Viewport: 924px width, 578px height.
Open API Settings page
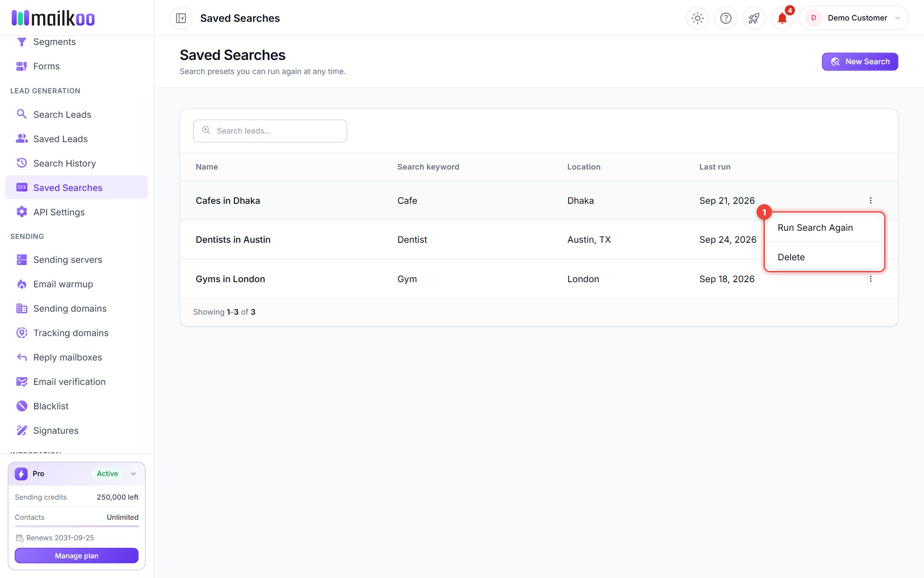point(77,212)
